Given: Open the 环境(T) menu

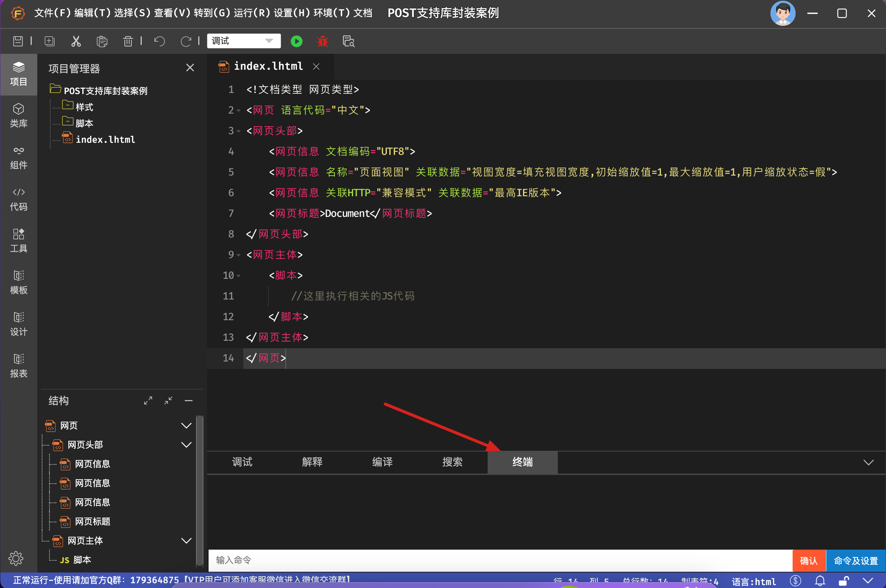Looking at the screenshot, I should point(332,13).
